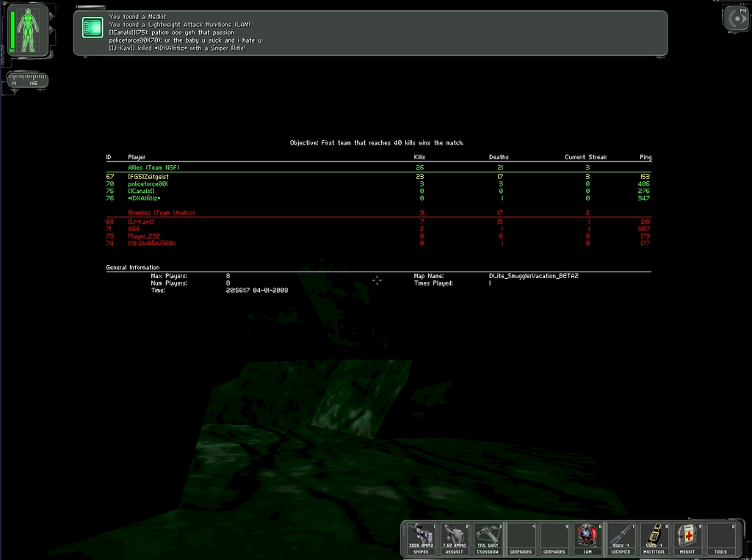
Task: Select player []Canals[] in the scoreboard
Action: tap(378, 191)
